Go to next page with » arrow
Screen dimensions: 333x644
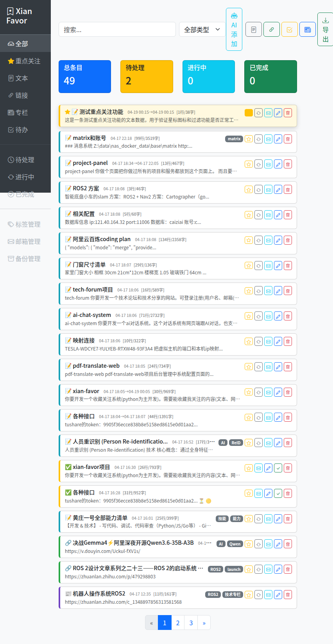click(204, 623)
